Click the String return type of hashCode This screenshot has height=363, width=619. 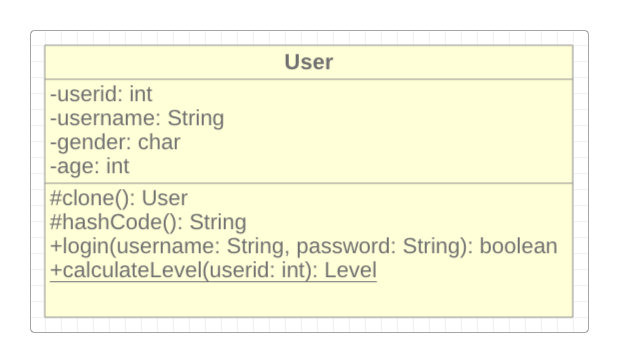click(x=218, y=222)
